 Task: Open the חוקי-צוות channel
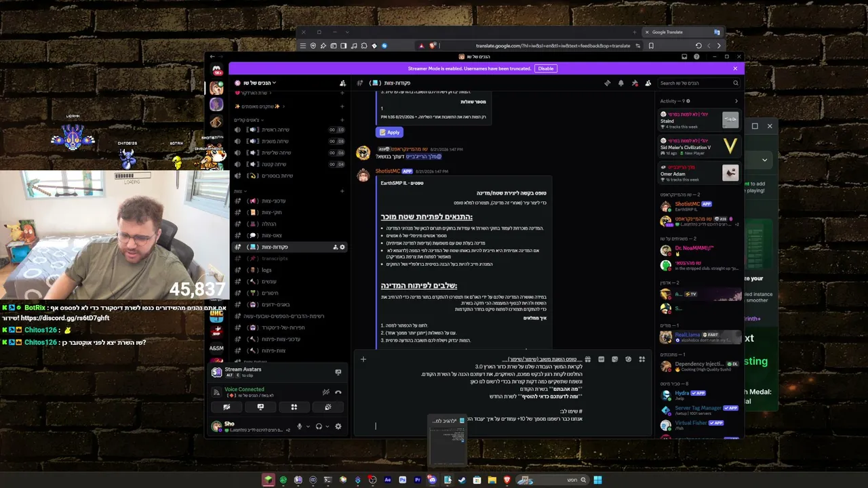pos(288,212)
